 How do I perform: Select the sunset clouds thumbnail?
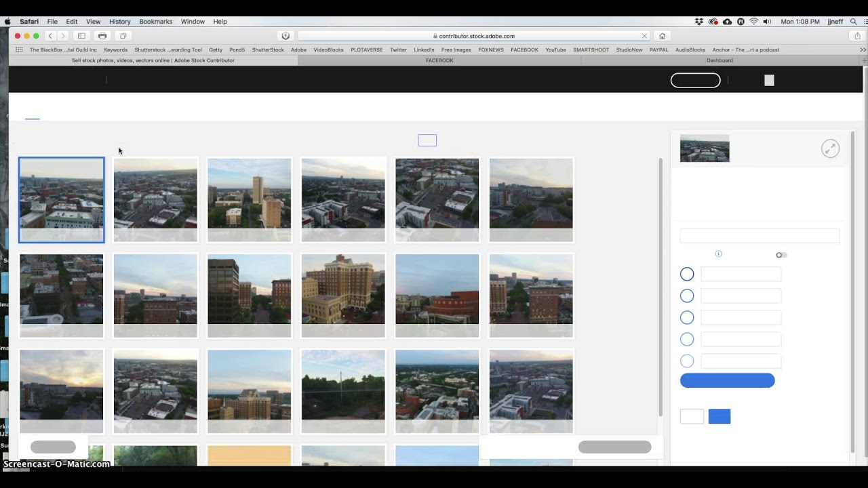62,391
